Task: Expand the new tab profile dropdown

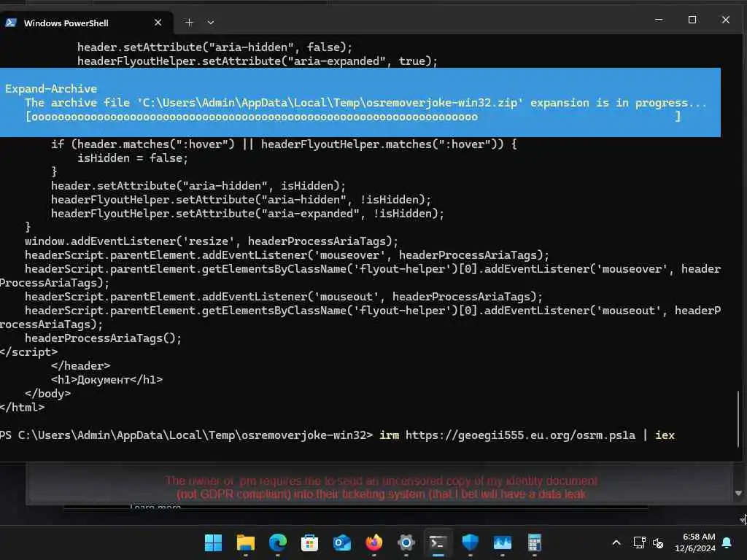Action: click(x=211, y=23)
